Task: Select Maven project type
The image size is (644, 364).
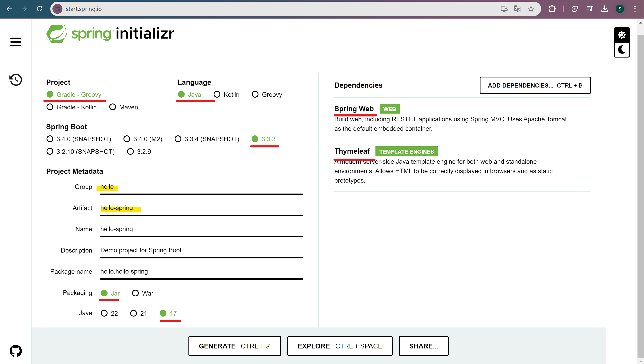Action: click(123, 107)
